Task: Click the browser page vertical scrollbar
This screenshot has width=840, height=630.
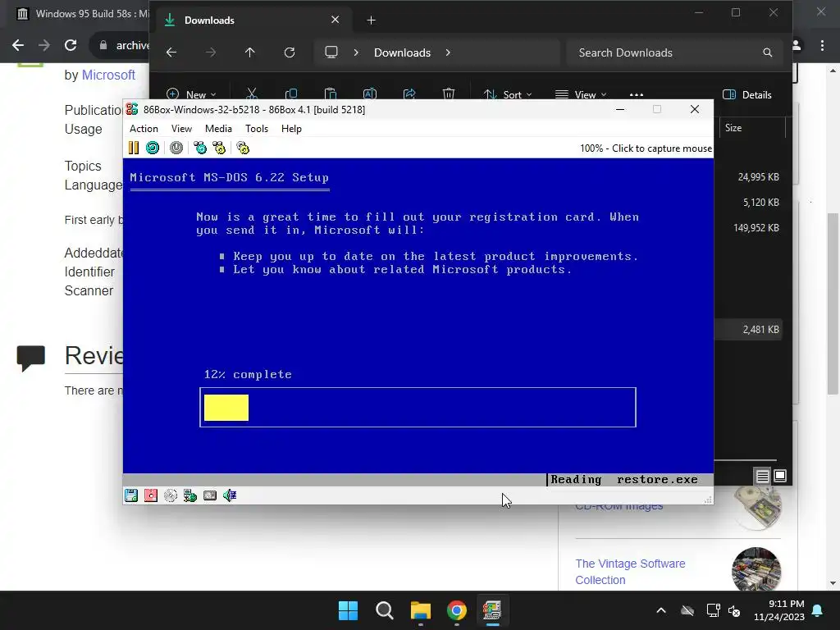Action: tap(833, 304)
